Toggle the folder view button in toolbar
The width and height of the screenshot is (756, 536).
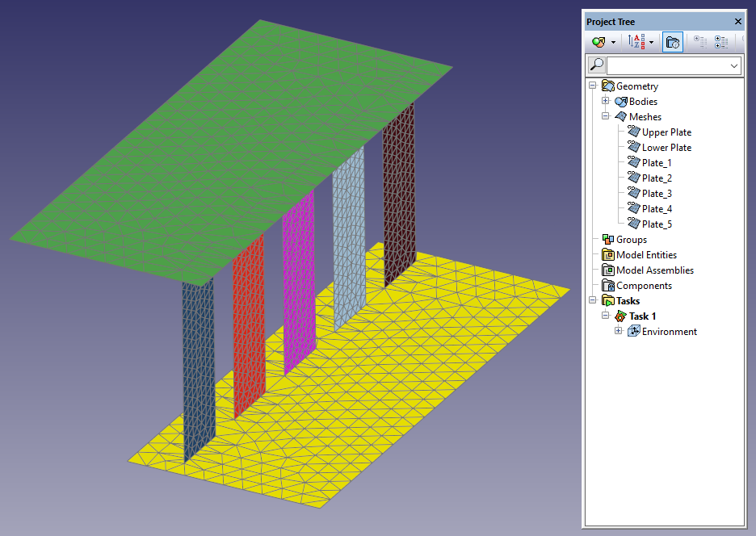point(673,42)
